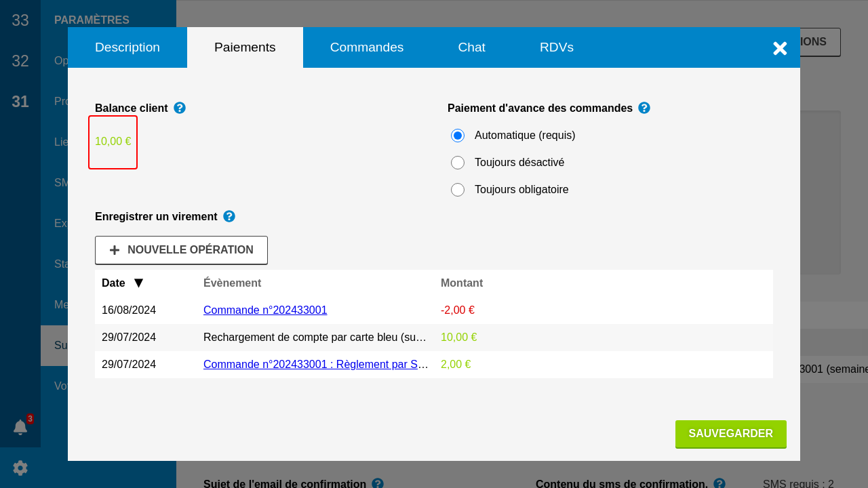Open link Commande n°202433001 dated 16/08/2024
Image resolution: width=868 pixels, height=488 pixels.
coord(265,310)
